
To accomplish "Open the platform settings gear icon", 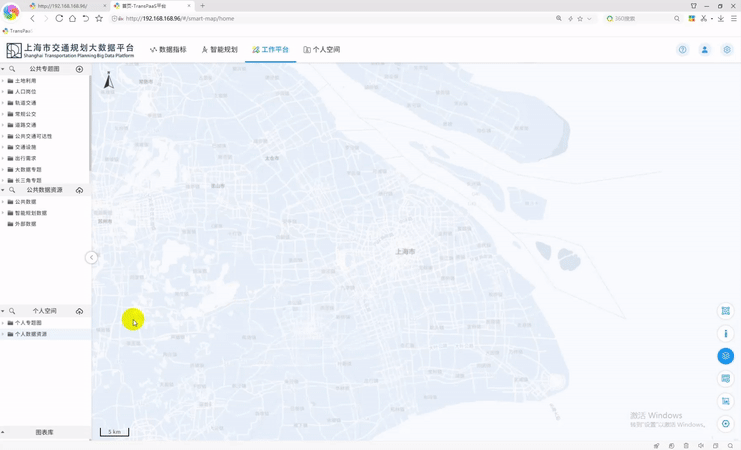I will [x=727, y=50].
